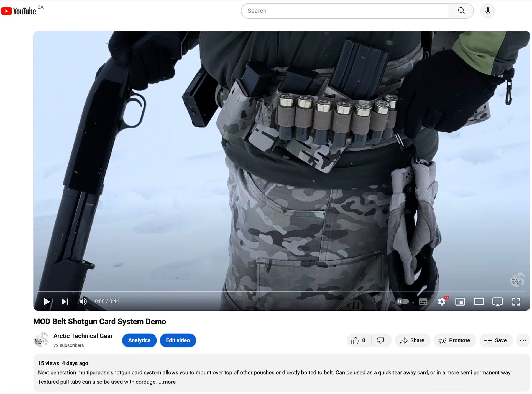Screen dimensions: 532x394
Task: Start voice search with microphone icon
Action: coord(488,11)
